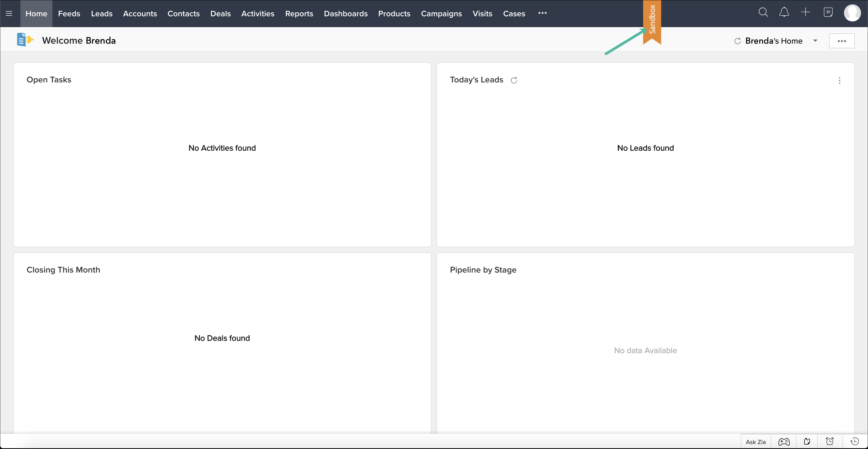Open the Dashboards tab
The image size is (868, 449).
click(345, 13)
